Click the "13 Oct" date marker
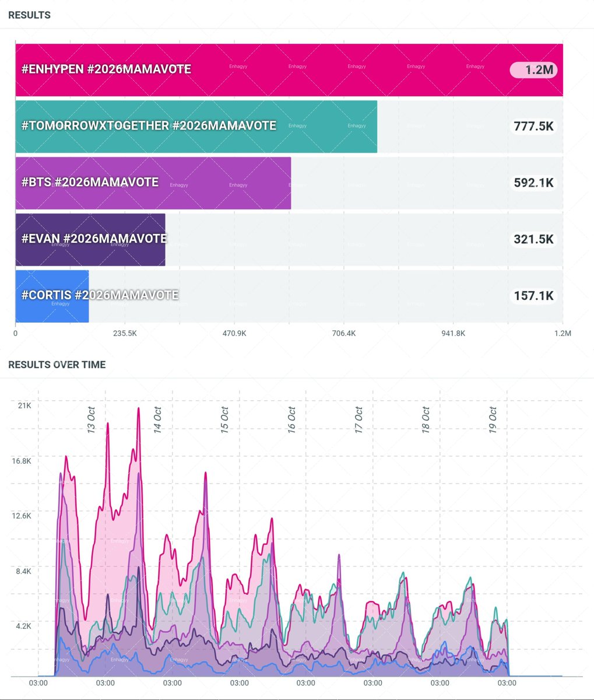 (90, 419)
